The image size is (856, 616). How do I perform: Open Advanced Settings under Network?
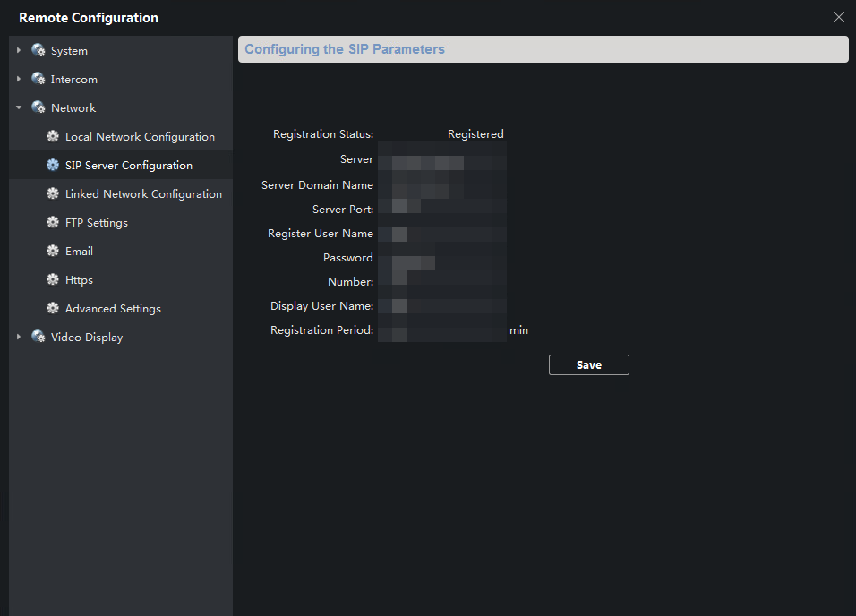[113, 308]
